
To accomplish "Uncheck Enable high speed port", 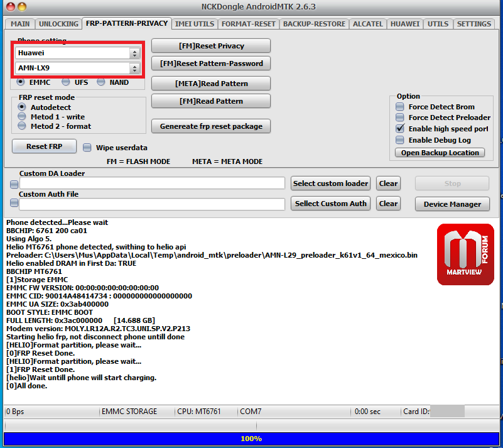I will pos(400,128).
